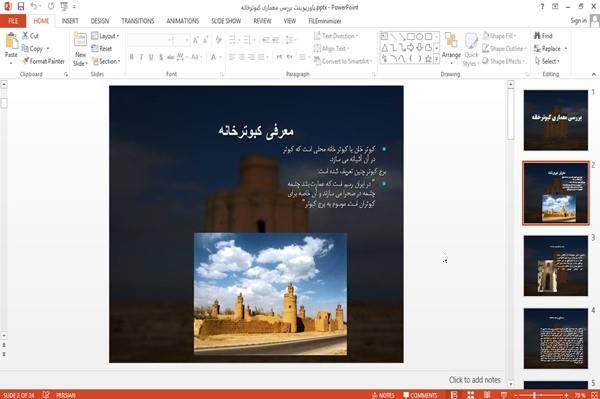Click the Redo icon in quick access toolbar
This screenshot has height=399, width=600.
point(51,6)
